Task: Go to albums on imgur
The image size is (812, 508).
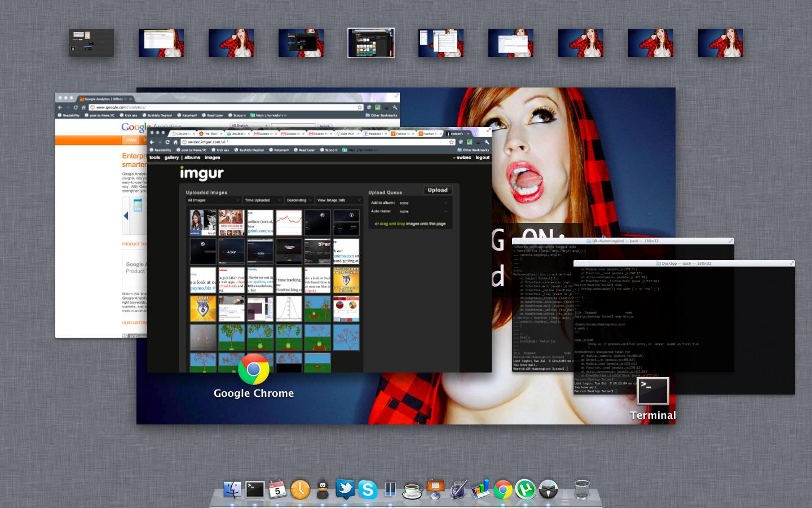Action: (192, 157)
